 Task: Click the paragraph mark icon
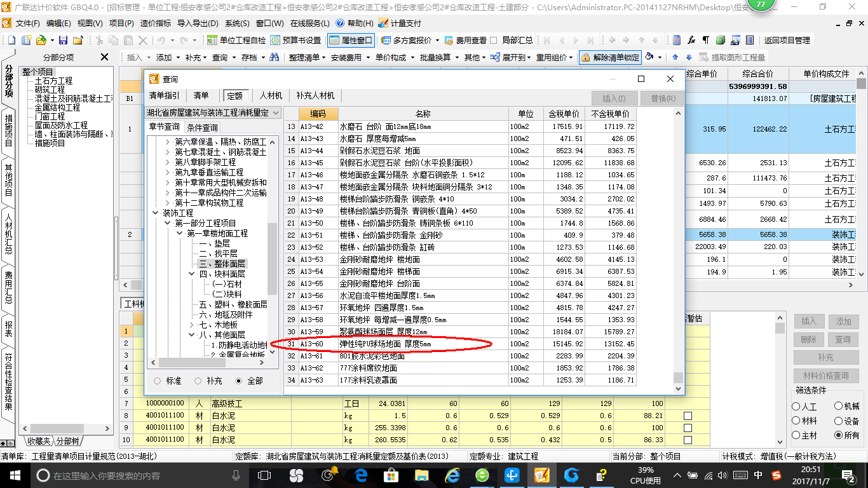(x=705, y=40)
